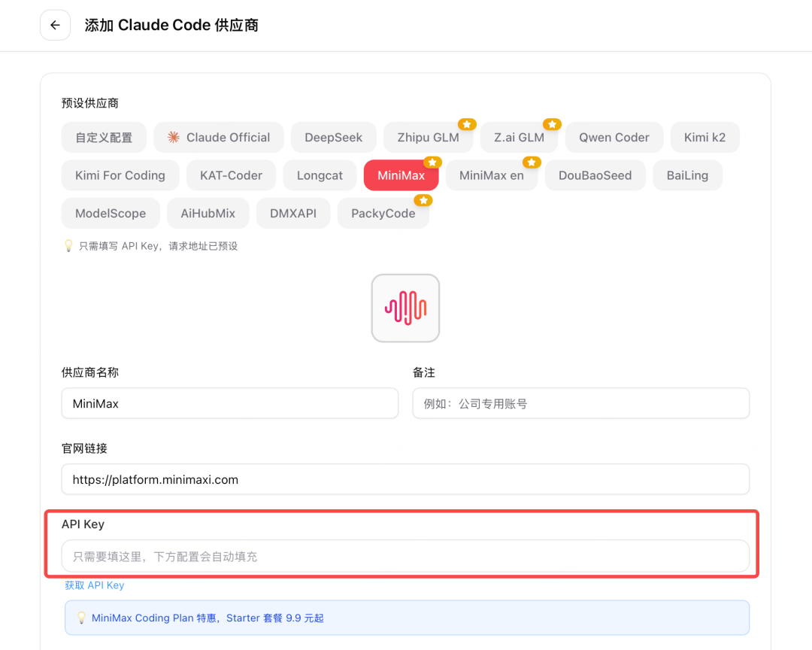812x650 pixels.
Task: Open the 获取 API Key link
Action: (x=95, y=585)
